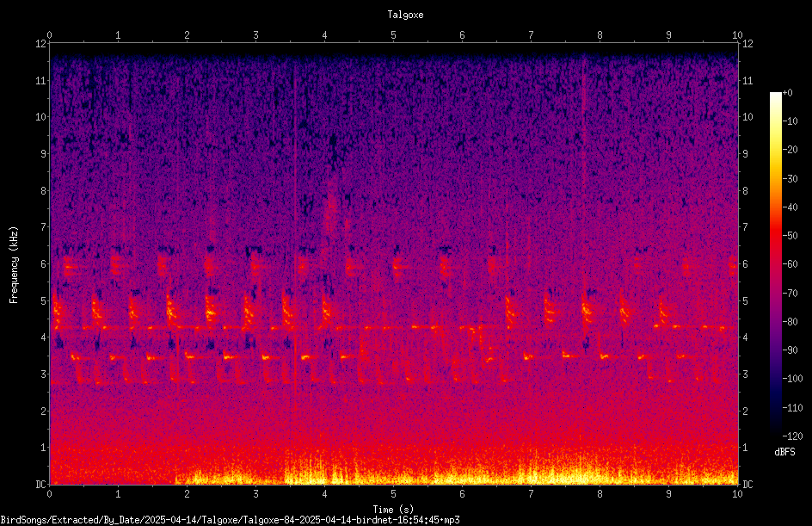
Task: Click the Frequency (kHz) axis label
Action: [x=14, y=265]
